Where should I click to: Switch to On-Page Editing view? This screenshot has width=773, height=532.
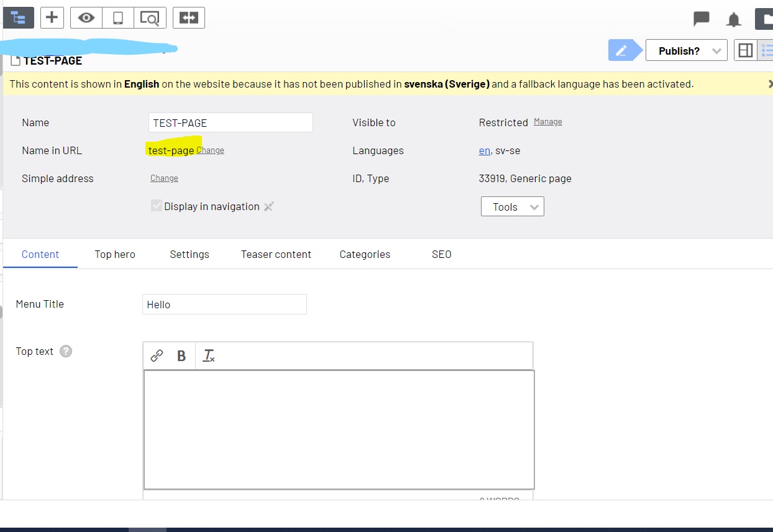pos(745,50)
